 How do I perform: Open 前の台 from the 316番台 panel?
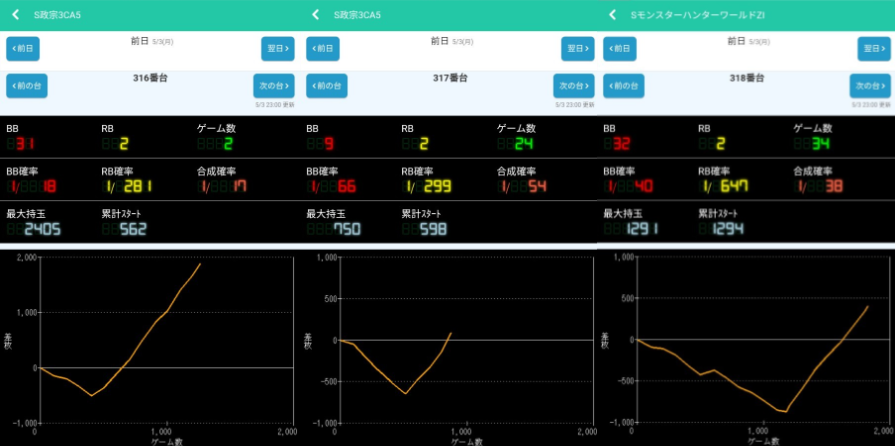[26, 85]
